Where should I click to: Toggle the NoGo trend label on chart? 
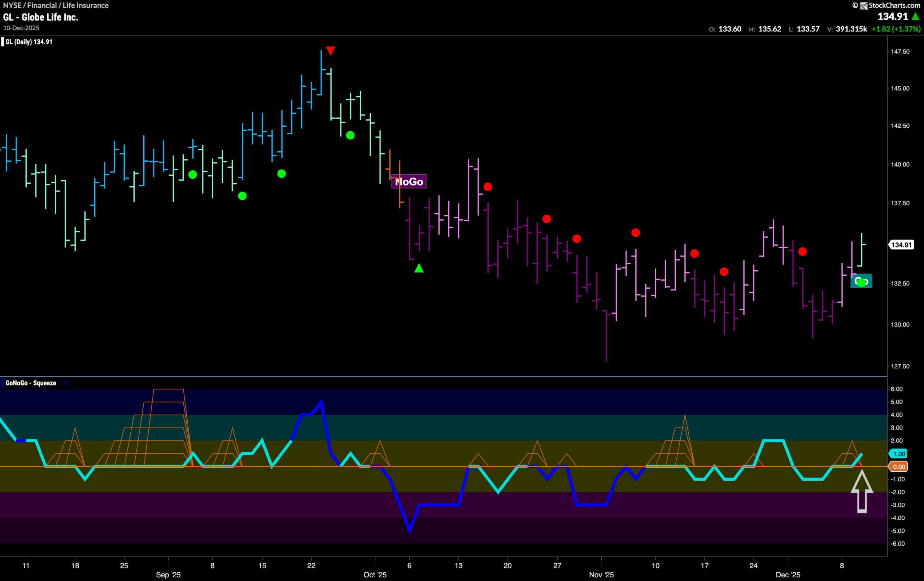point(409,182)
